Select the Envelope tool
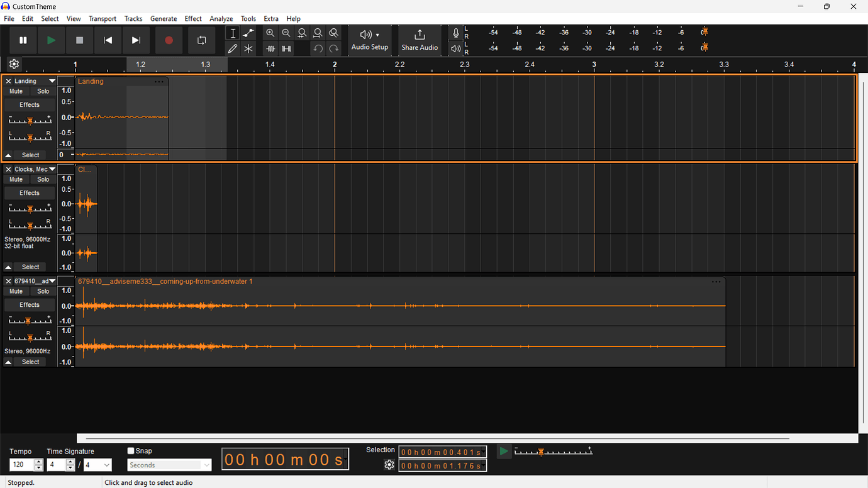This screenshot has width=868, height=488. 248,33
